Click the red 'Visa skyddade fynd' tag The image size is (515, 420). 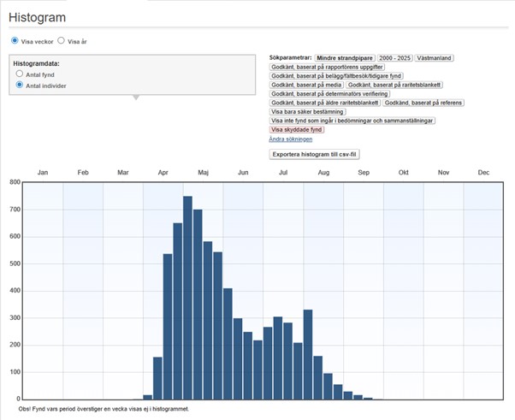coord(297,129)
